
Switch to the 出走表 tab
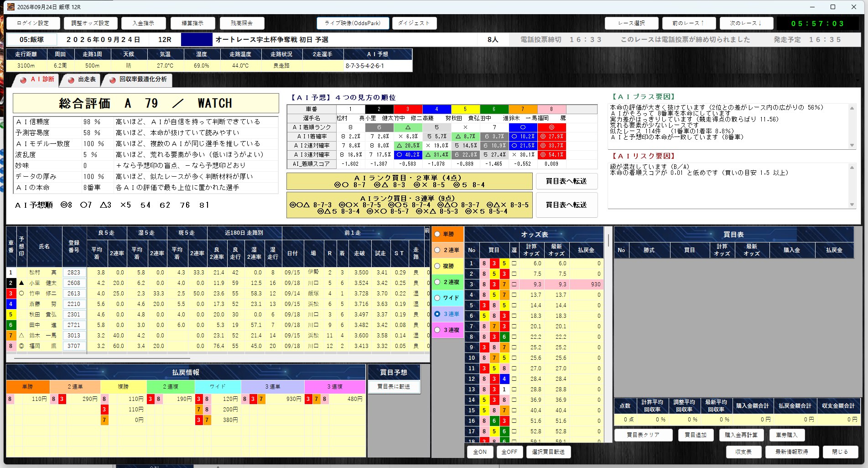click(x=82, y=80)
